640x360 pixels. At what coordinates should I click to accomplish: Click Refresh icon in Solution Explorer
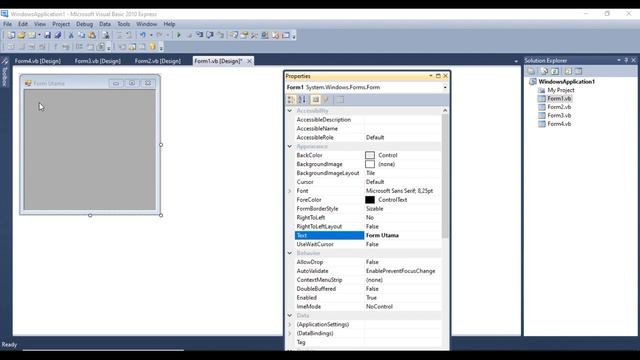point(555,71)
